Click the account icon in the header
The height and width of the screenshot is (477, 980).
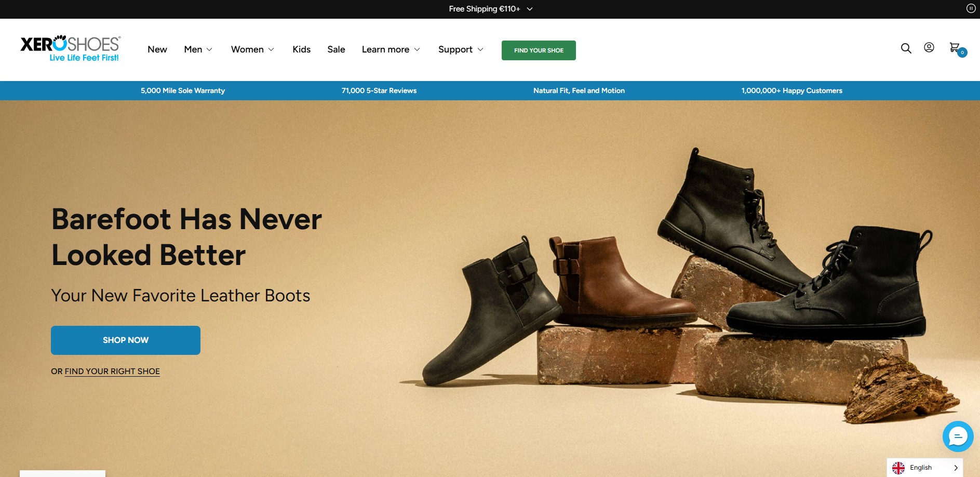tap(929, 48)
